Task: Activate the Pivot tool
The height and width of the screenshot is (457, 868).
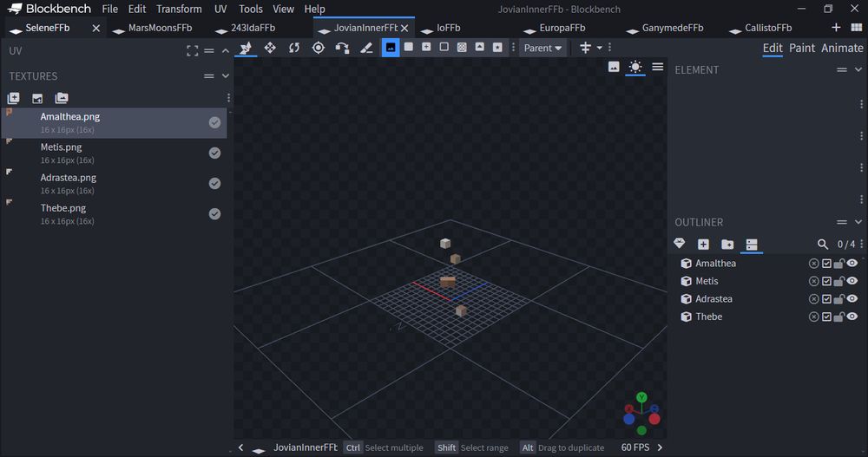Action: (319, 48)
